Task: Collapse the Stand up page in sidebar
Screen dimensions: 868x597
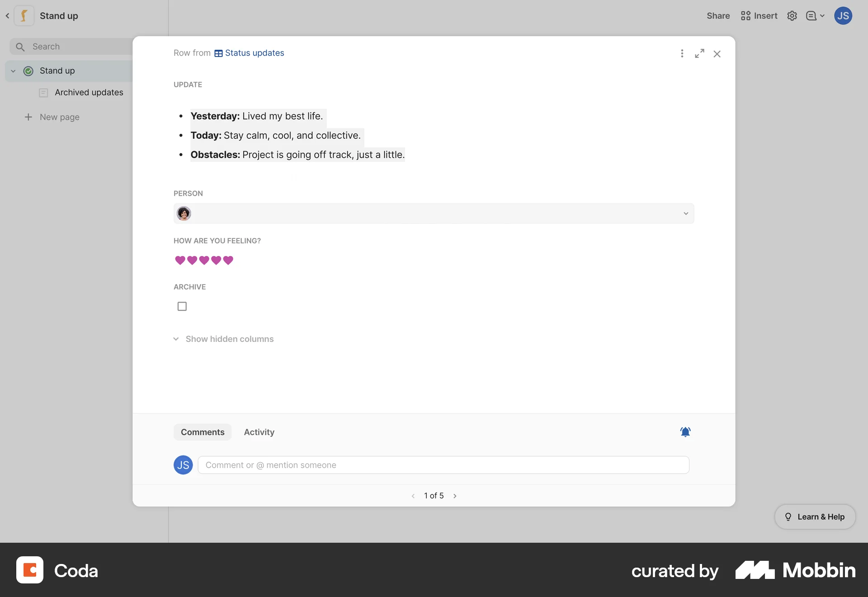Action: [13, 71]
